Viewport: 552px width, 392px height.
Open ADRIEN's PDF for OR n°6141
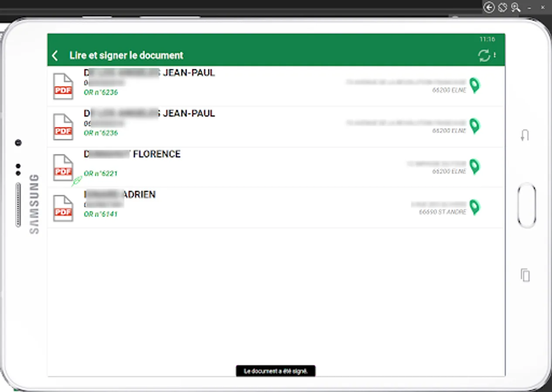click(63, 208)
